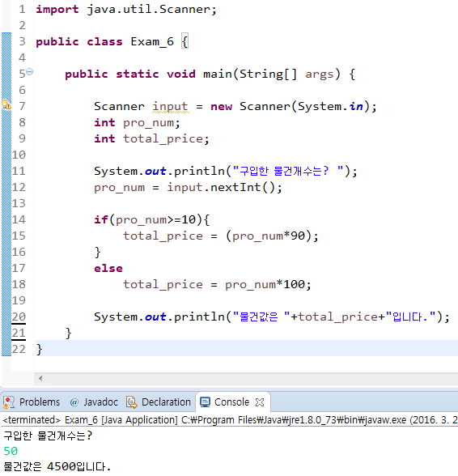458x476 pixels.
Task: Click the string "물건값은 " on line 20
Action: coord(261,317)
